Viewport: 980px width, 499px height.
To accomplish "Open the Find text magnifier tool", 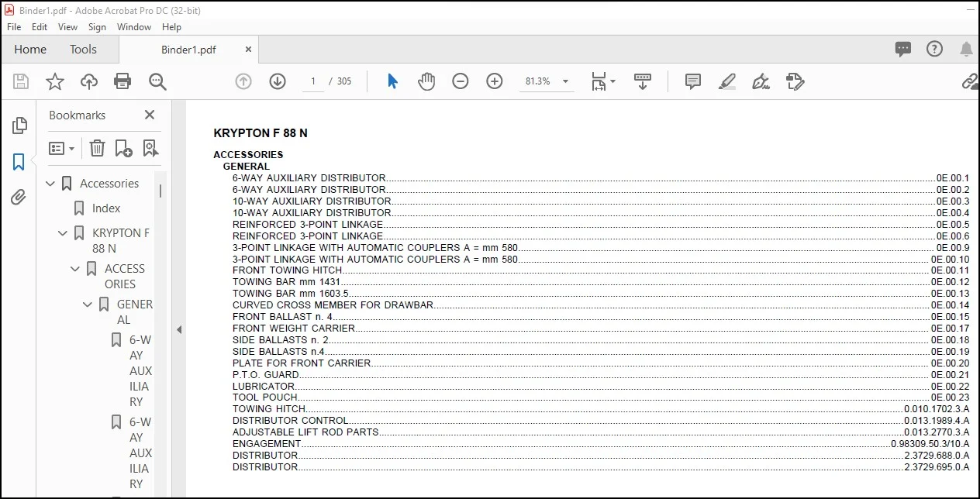I will tap(157, 81).
